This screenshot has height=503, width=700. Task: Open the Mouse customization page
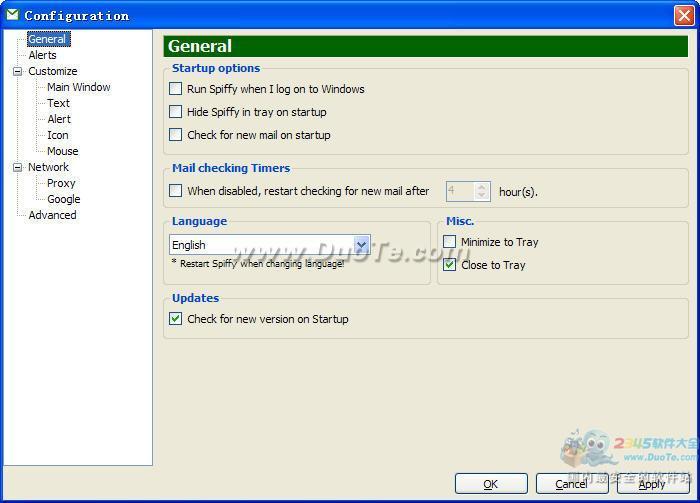tap(62, 151)
